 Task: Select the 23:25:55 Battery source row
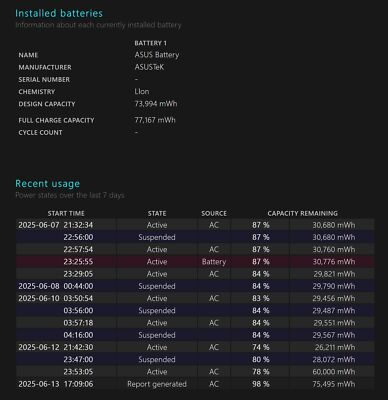195,262
